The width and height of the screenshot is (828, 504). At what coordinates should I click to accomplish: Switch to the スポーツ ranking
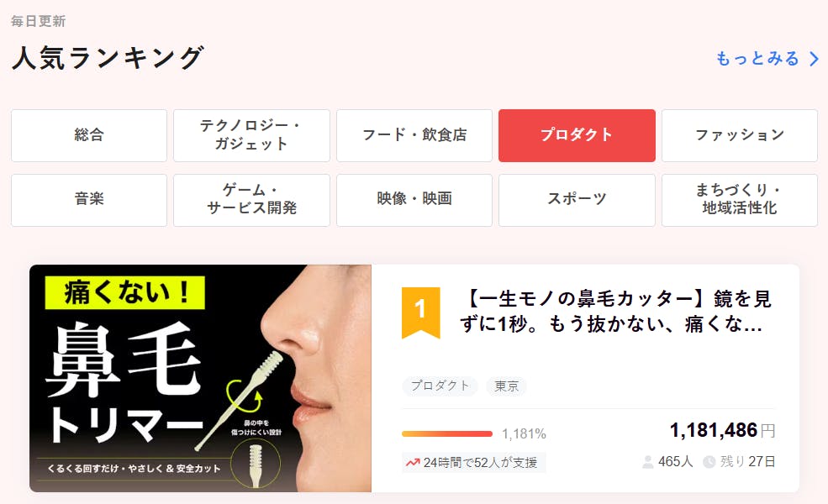[x=577, y=200]
